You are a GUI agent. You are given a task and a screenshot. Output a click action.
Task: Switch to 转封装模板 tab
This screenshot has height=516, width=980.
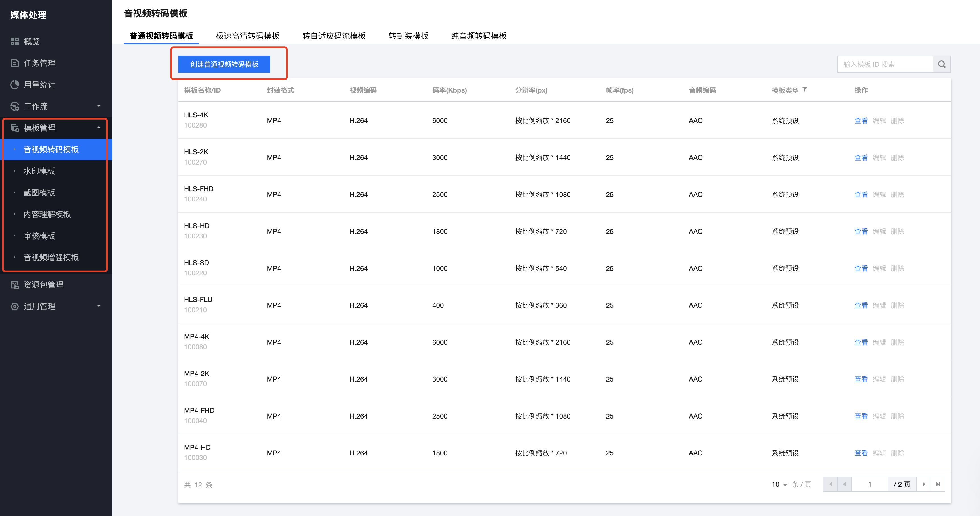(x=408, y=36)
